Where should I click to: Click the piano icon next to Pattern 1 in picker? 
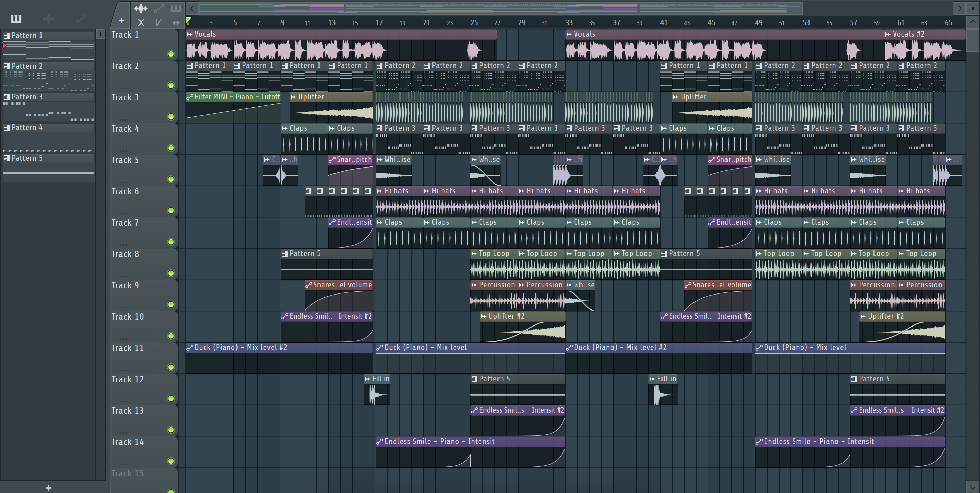point(6,35)
